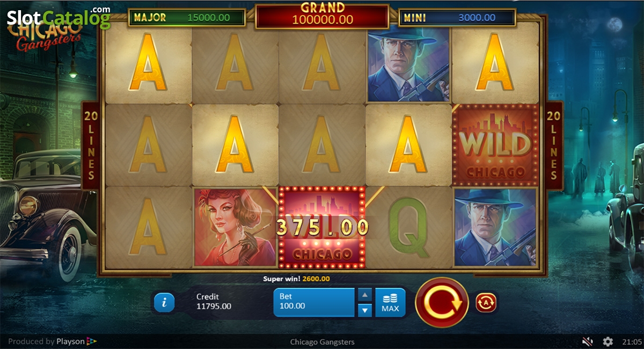Set maximum bet with MAX coins button
Screen dimensions: 644x349
point(390,302)
